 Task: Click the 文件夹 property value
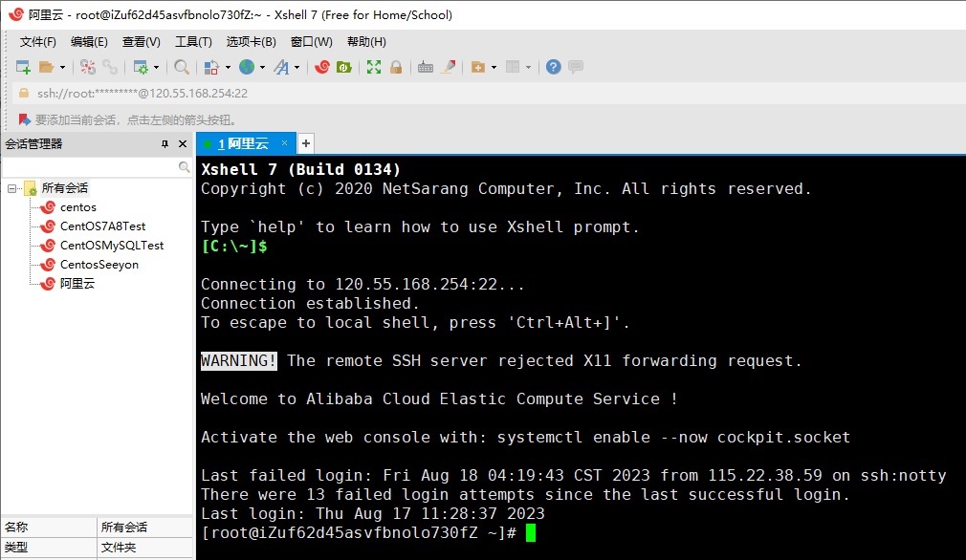coord(119,547)
